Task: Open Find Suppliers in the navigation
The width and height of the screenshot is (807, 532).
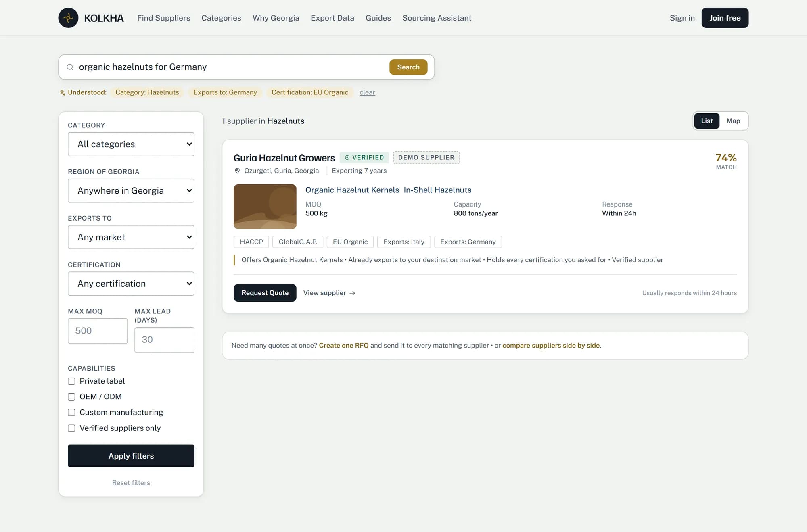Action: (x=163, y=18)
